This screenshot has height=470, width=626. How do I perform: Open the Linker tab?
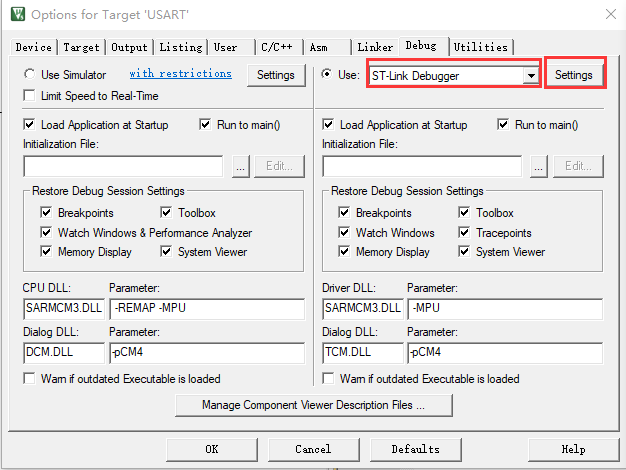point(375,47)
